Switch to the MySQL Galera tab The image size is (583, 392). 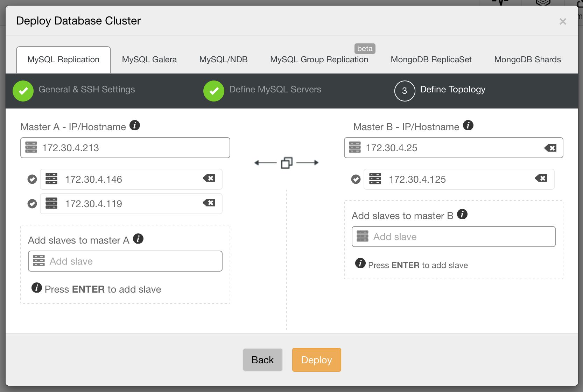(149, 59)
